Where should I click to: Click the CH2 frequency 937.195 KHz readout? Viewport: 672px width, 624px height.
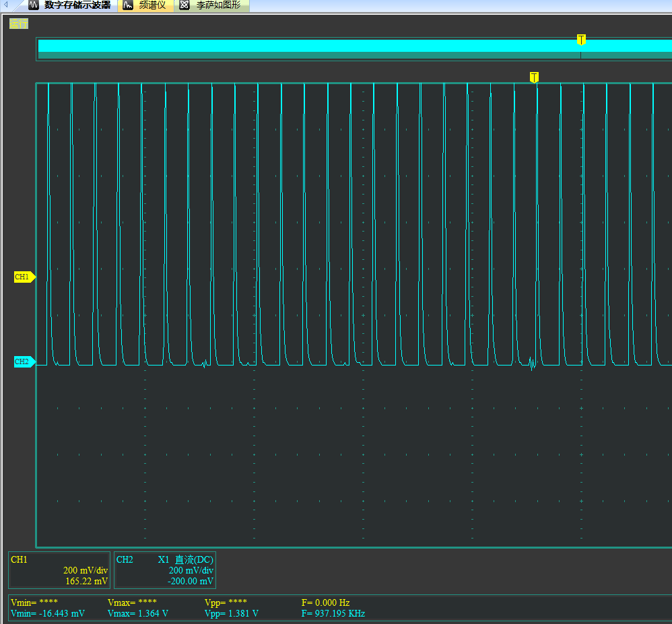point(333,613)
